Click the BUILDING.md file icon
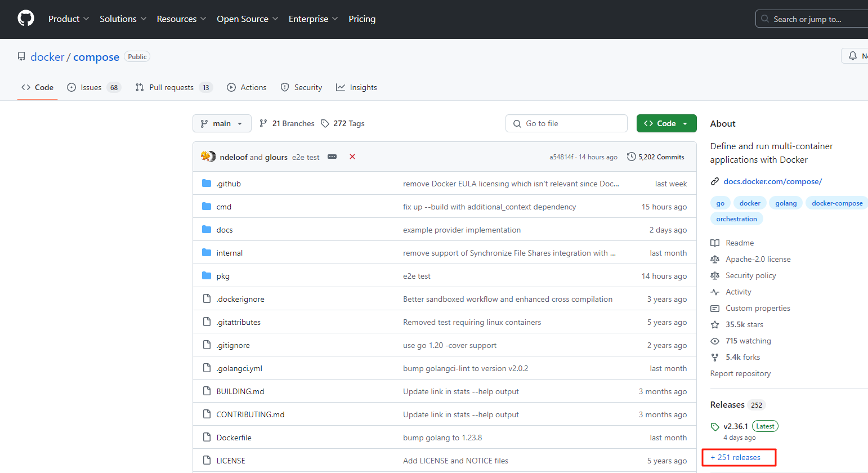The width and height of the screenshot is (868, 473). point(207,391)
